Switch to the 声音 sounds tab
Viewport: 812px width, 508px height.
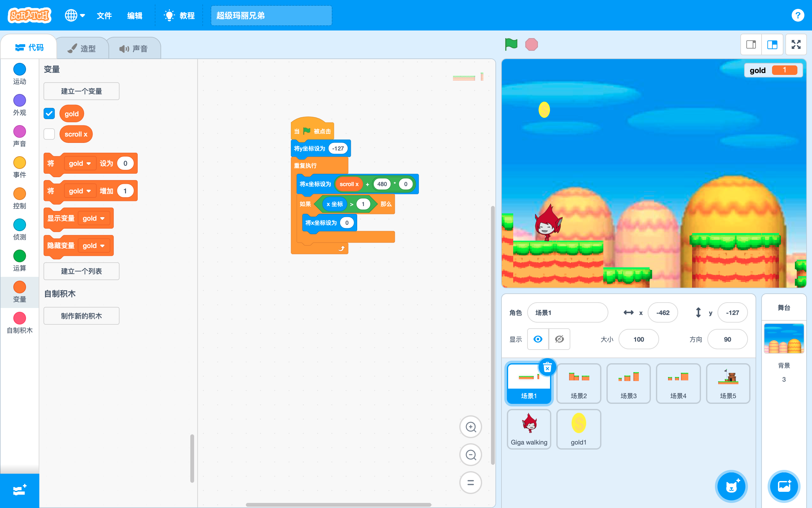[134, 49]
